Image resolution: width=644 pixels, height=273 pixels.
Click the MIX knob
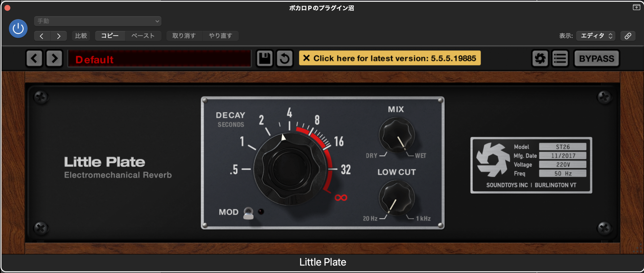click(397, 135)
